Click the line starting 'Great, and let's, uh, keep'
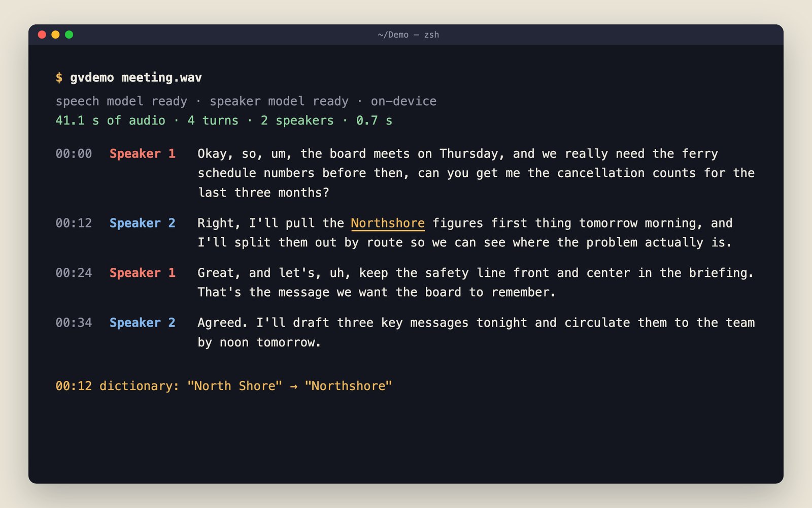812x508 pixels. (x=476, y=273)
